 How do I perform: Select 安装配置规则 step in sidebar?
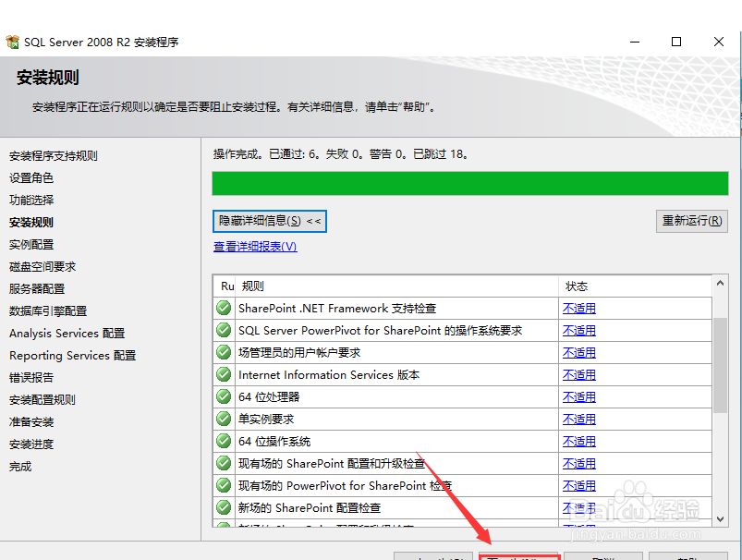click(43, 400)
